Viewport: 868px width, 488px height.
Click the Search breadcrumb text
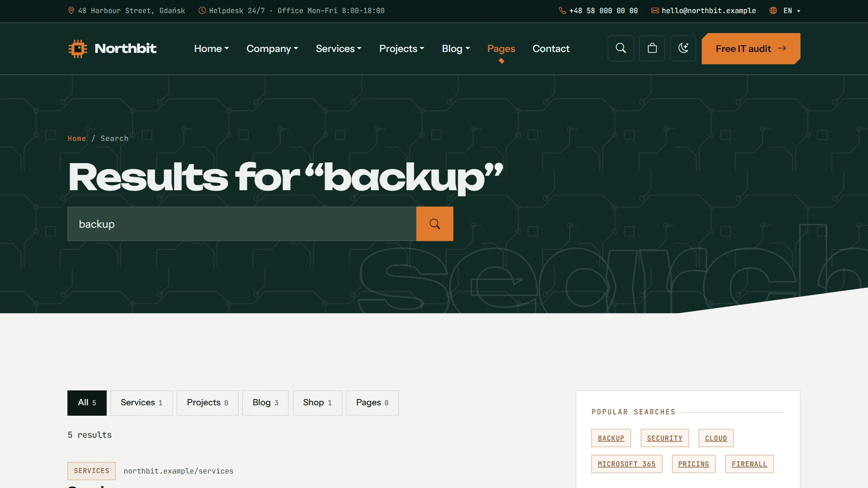click(114, 138)
